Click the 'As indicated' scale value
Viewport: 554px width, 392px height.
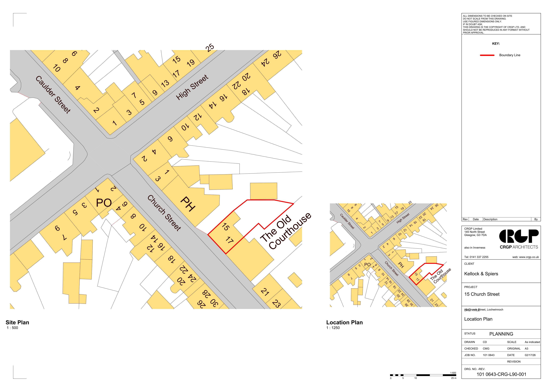click(532, 342)
